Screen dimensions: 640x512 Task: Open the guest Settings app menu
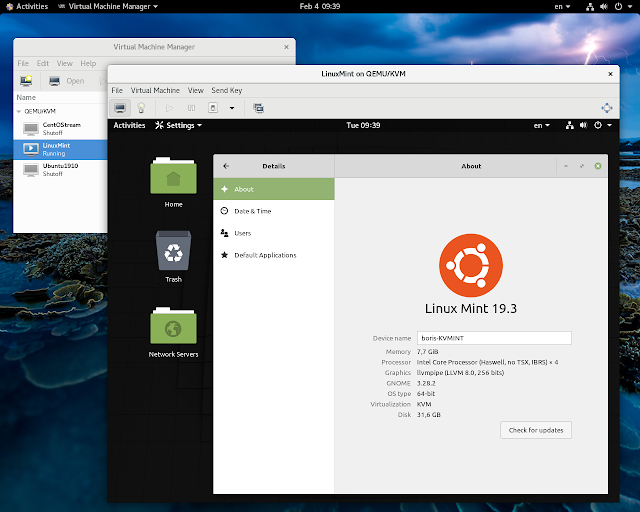click(178, 125)
